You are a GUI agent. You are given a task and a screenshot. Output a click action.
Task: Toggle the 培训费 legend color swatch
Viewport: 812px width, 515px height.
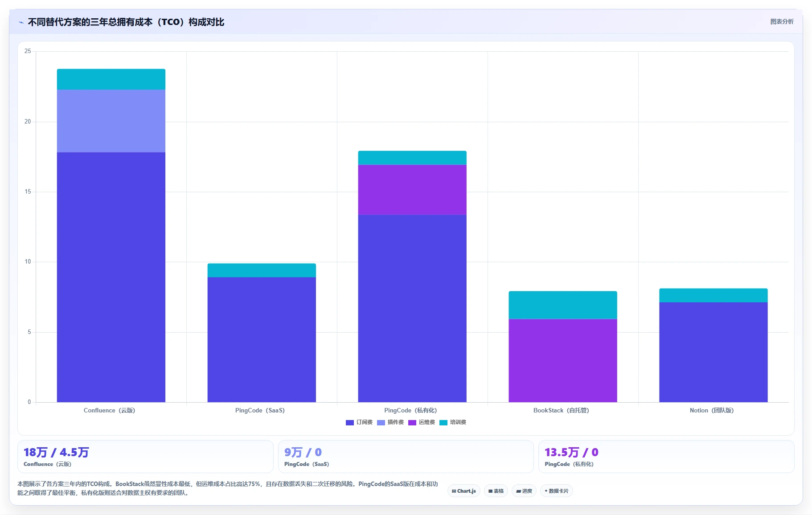tap(443, 422)
